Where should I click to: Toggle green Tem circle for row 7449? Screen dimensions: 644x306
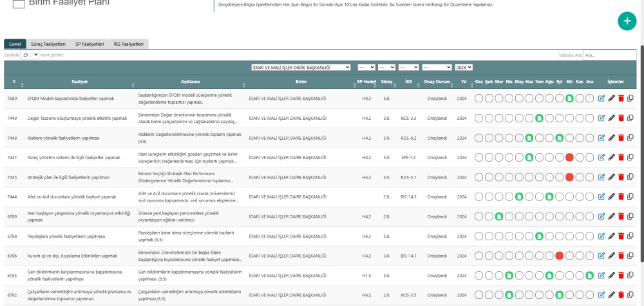tap(539, 119)
